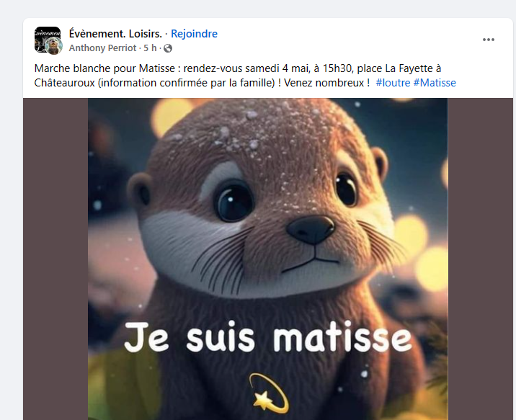This screenshot has width=516, height=420.
Task: Open the three-dots post options menu
Action: pos(489,39)
